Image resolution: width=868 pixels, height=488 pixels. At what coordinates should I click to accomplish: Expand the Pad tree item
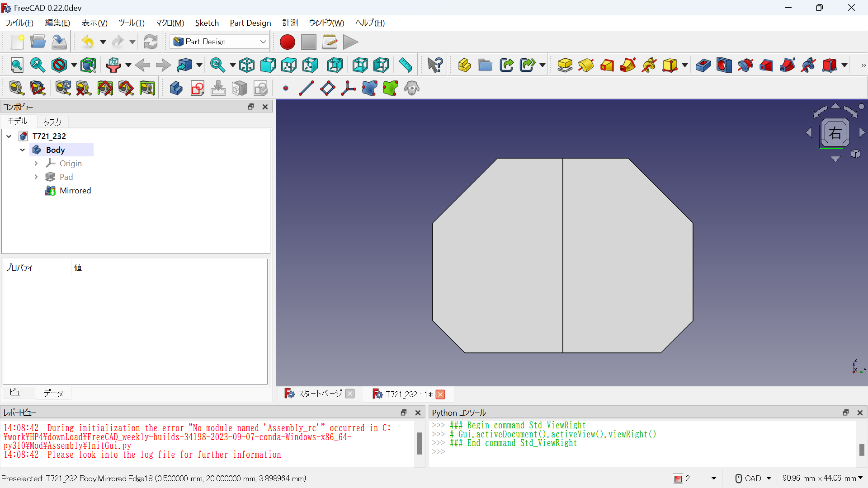[36, 177]
